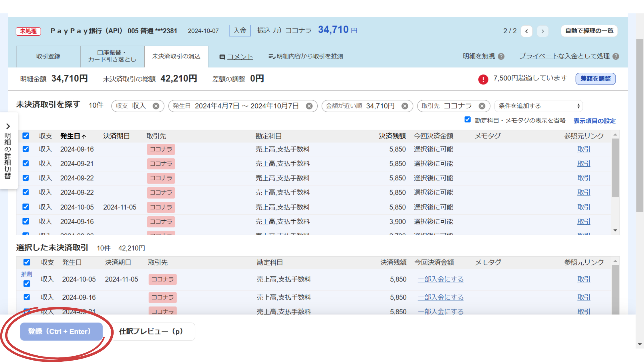The height and width of the screenshot is (362, 644).
Task: Click 明細内容から取引を推測 icon
Action: [x=272, y=57]
